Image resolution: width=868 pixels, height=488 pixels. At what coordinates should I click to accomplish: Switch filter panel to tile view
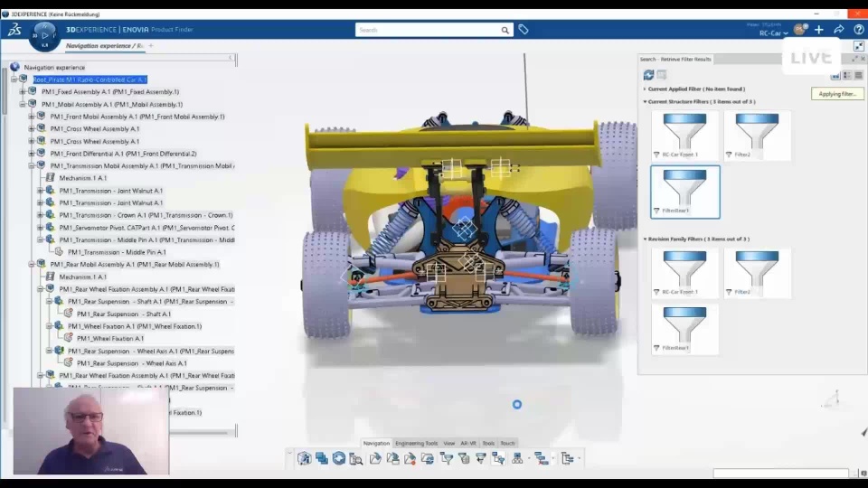pos(847,75)
